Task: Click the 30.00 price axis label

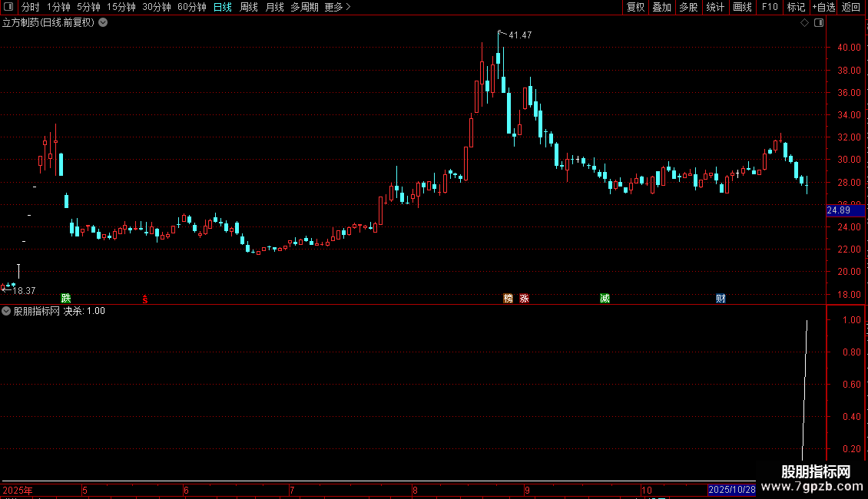Action: click(x=849, y=160)
